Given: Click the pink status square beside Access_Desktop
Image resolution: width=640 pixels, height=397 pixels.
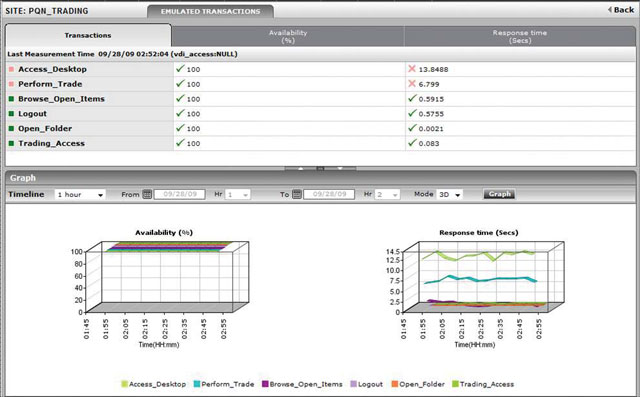Looking at the screenshot, I should pos(11,69).
